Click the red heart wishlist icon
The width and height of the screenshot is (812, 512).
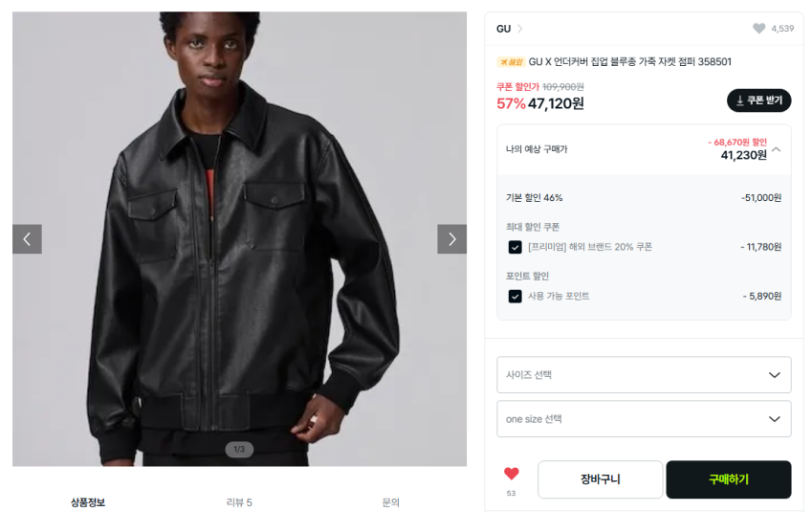(511, 473)
